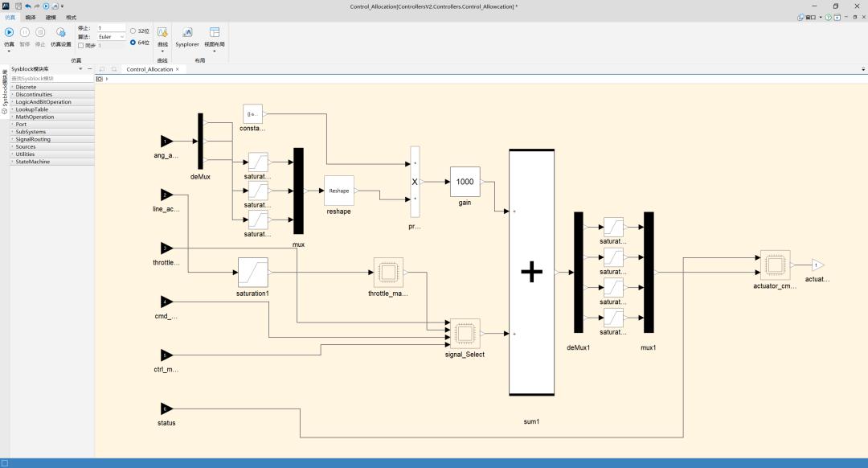Viewport: 868px width, 468px height.
Task: Select the saturation1 block
Action: (253, 273)
